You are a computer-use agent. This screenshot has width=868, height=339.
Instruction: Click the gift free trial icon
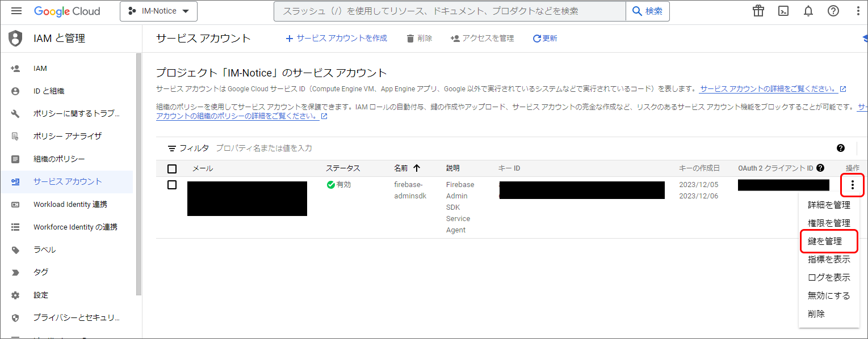[x=758, y=11]
